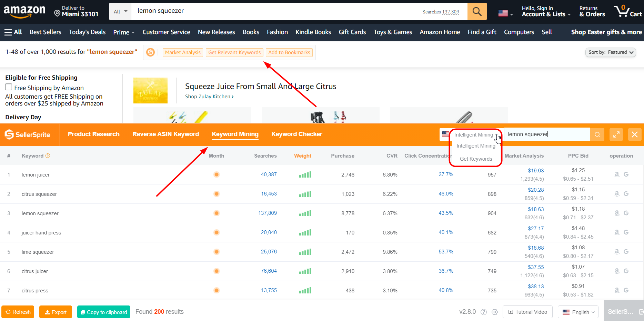Click the SellerSprite search magnifier button
The height and width of the screenshot is (321, 644).
[597, 134]
